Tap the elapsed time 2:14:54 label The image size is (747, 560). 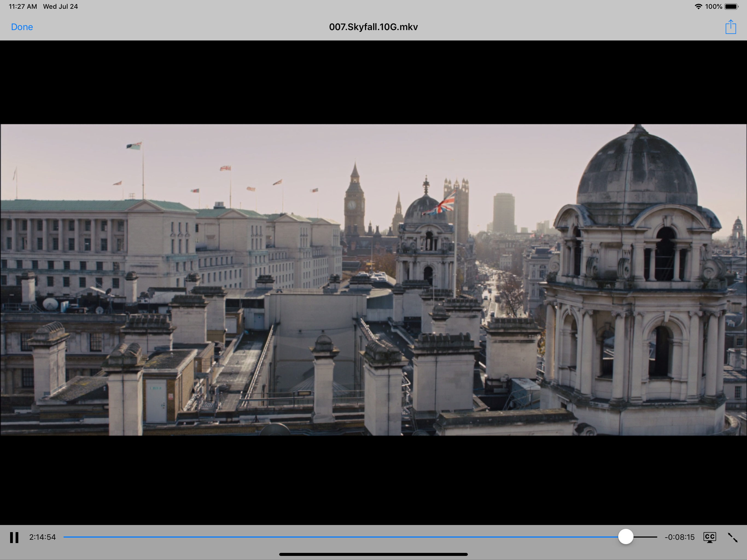point(42,537)
